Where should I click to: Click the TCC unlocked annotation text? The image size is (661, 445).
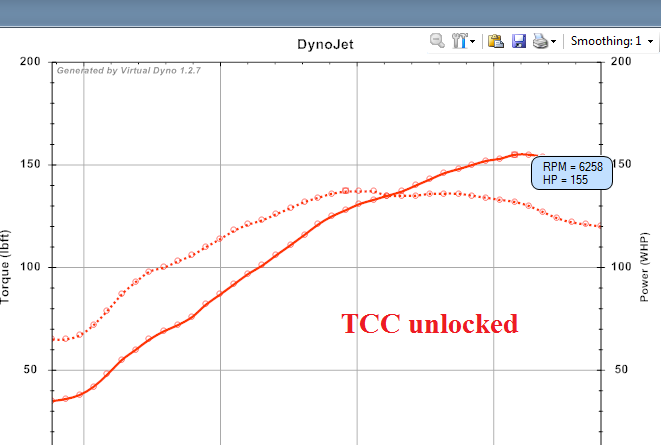430,324
